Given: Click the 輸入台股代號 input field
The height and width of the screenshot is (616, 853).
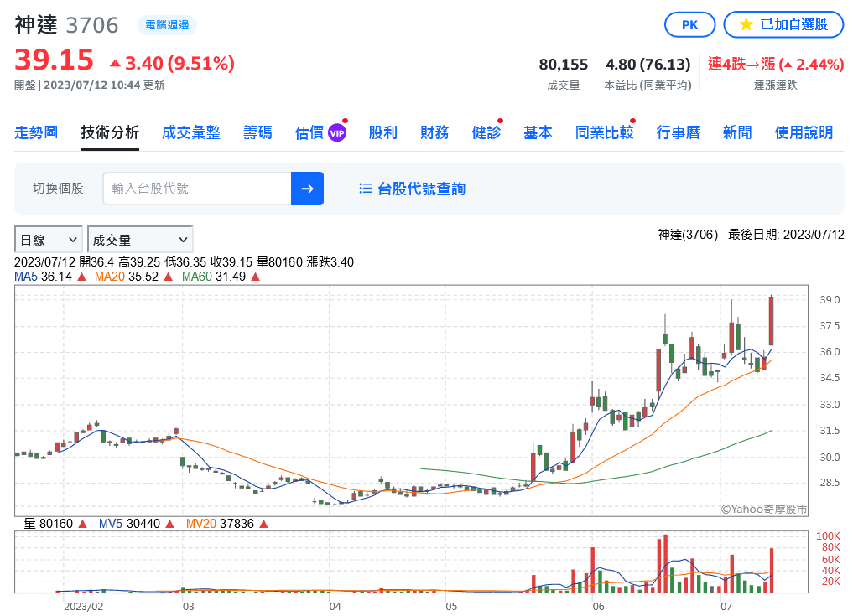Looking at the screenshot, I should tap(197, 189).
